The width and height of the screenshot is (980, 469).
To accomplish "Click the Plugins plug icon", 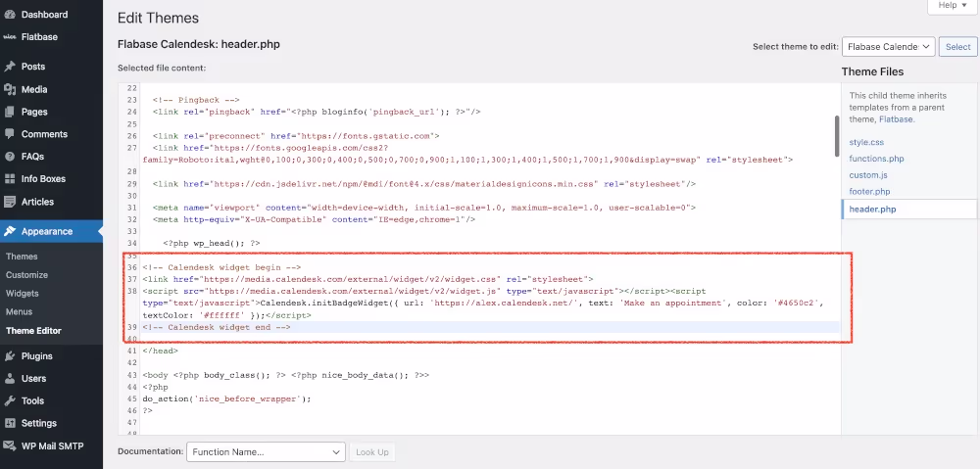I will tap(10, 356).
